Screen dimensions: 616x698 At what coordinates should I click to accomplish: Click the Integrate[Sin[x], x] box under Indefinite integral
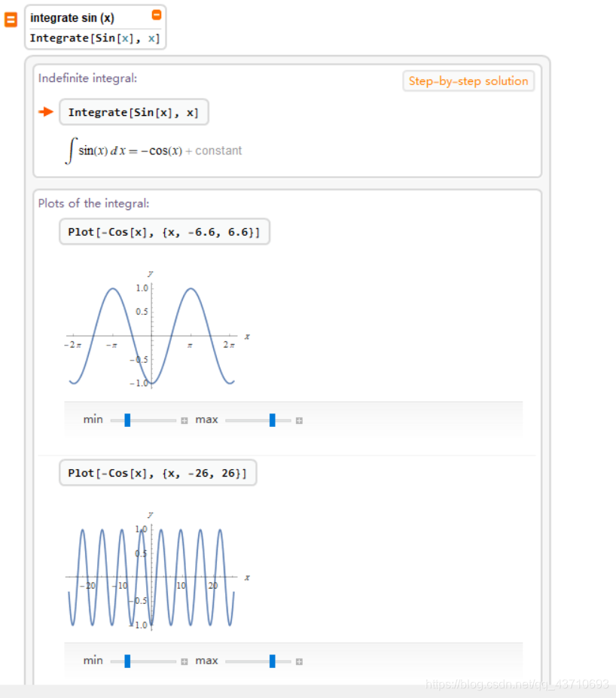coord(133,112)
